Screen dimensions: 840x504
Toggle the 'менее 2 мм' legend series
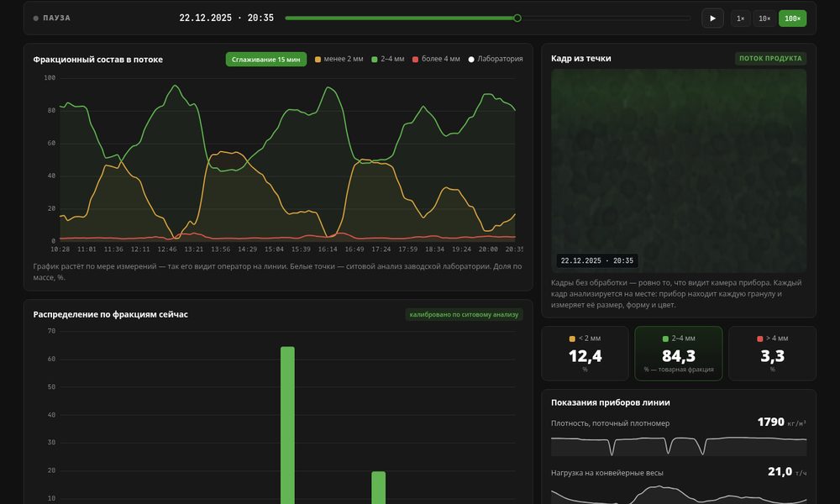coord(339,59)
